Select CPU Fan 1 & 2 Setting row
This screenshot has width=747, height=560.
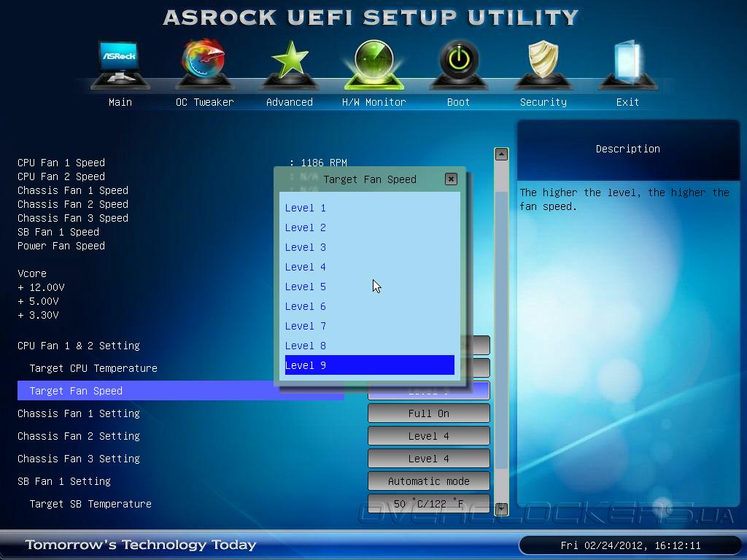click(x=79, y=346)
